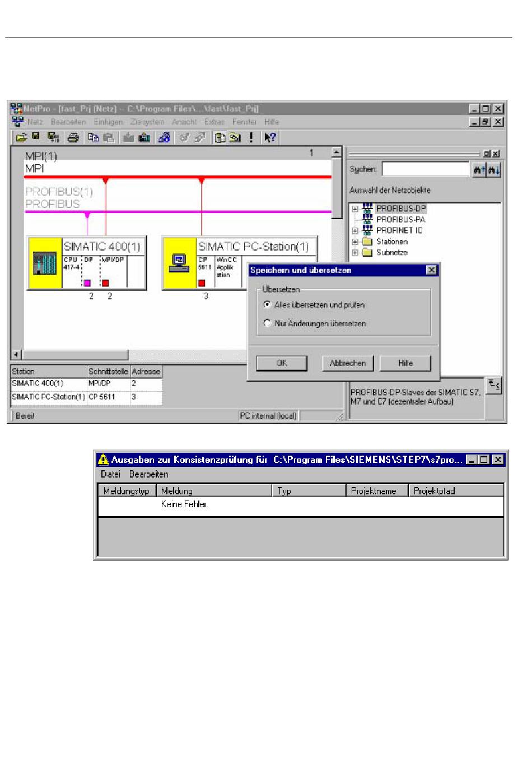Click the second greyed-out link toolbar icon
The width and height of the screenshot is (532, 783).
(199, 137)
